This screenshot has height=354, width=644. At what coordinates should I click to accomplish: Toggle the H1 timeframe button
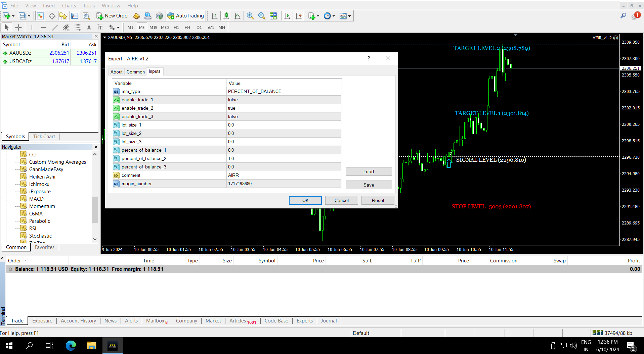tap(176, 28)
